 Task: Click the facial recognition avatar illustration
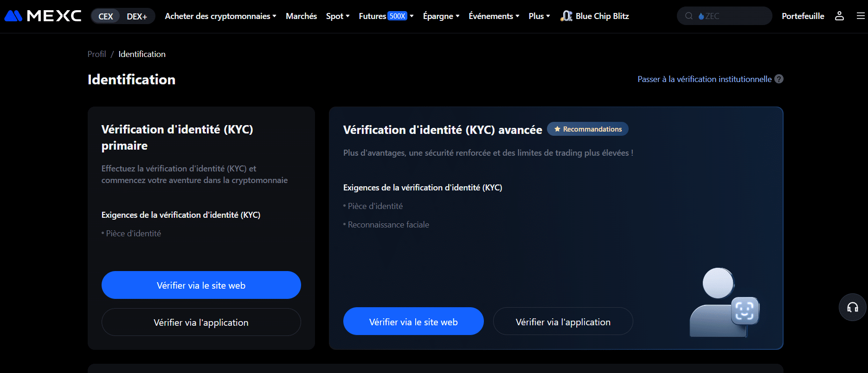(724, 302)
